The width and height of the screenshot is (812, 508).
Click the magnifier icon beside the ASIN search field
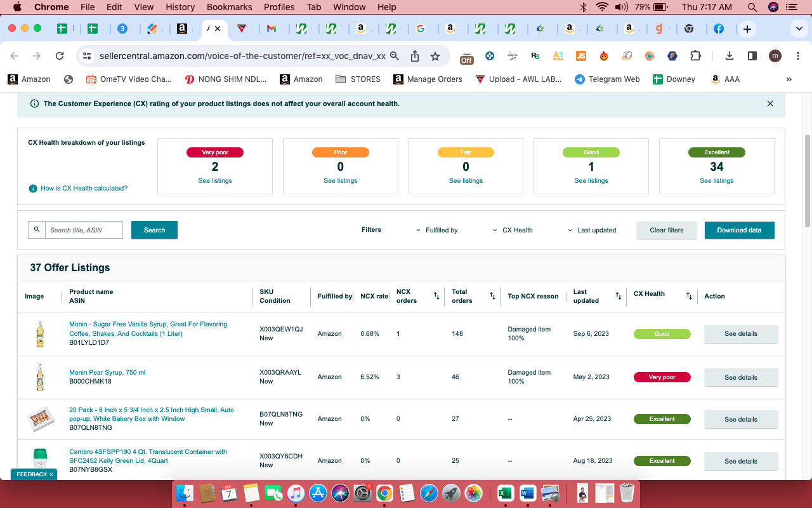37,230
